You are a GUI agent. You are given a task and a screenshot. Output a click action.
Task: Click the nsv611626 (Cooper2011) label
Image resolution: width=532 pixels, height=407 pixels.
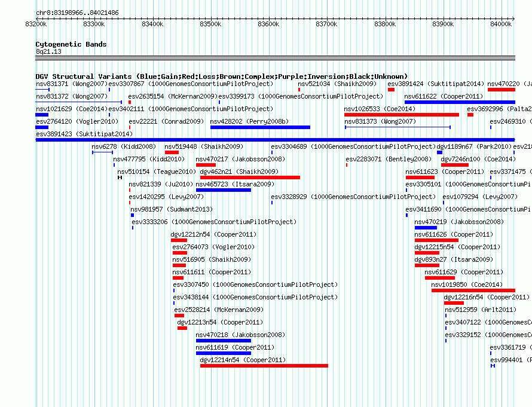(454, 234)
